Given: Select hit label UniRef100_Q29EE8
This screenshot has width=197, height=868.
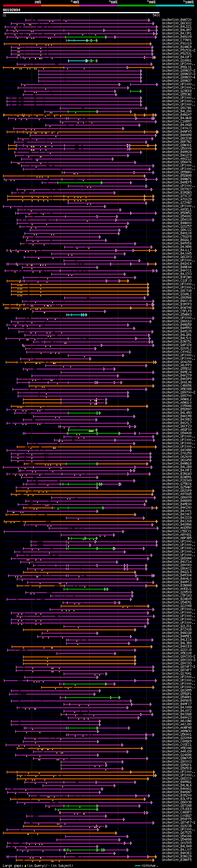Looking at the screenshot, I should point(177,91).
